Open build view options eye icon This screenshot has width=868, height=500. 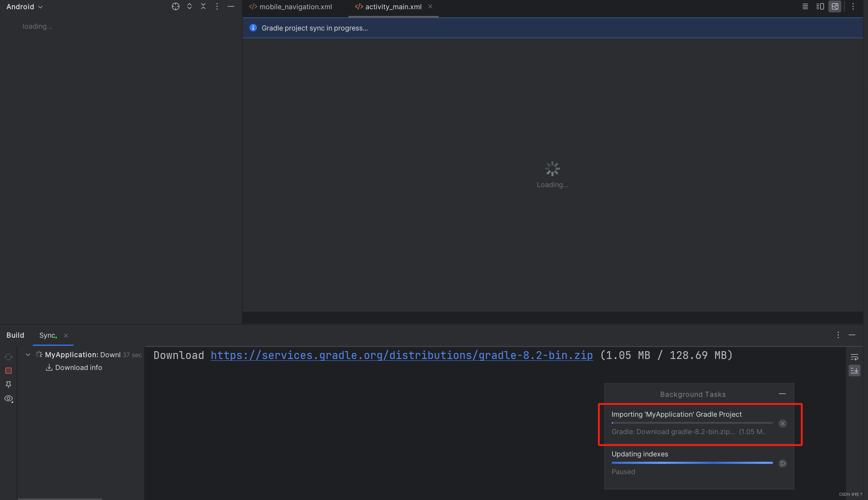8,398
